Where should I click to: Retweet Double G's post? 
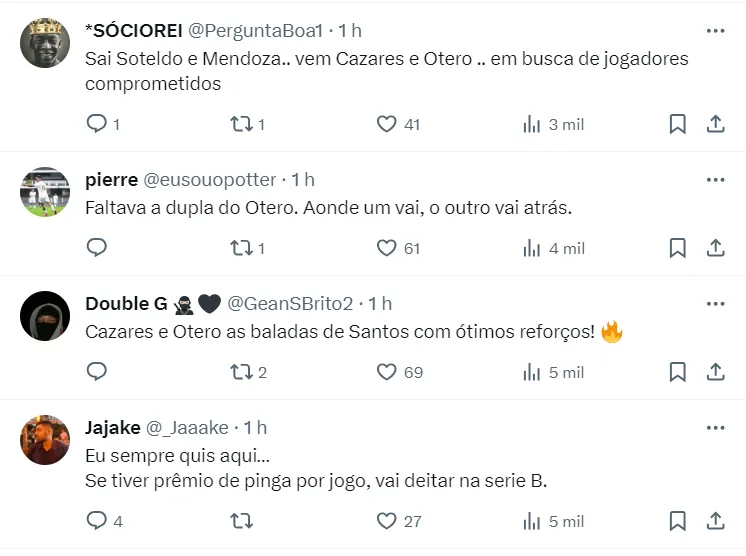tap(241, 372)
